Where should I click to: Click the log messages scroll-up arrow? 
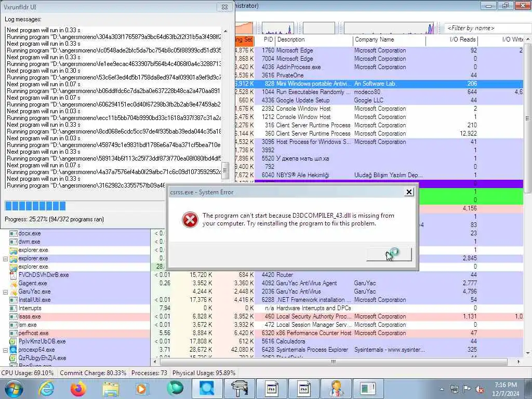[225, 31]
